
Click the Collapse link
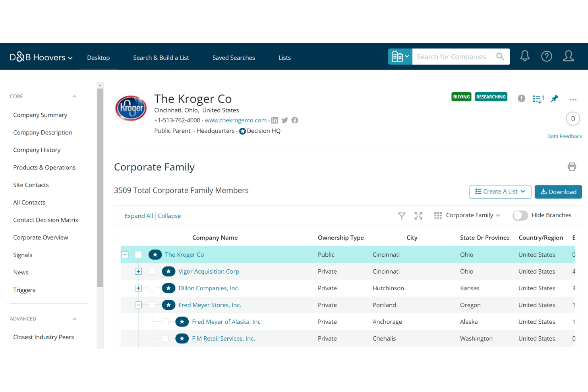coord(169,216)
